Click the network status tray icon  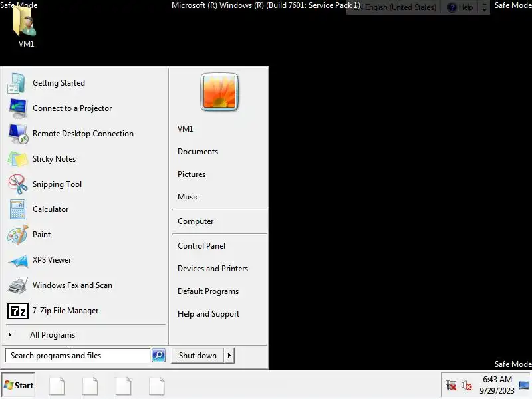451,386
